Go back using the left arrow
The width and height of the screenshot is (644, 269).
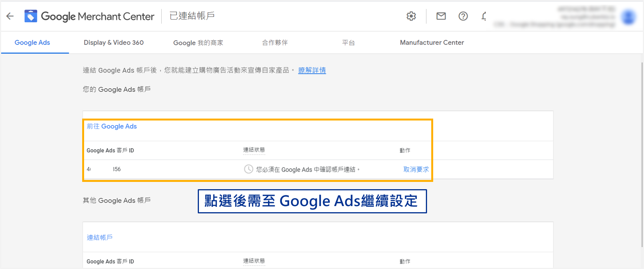[10, 16]
